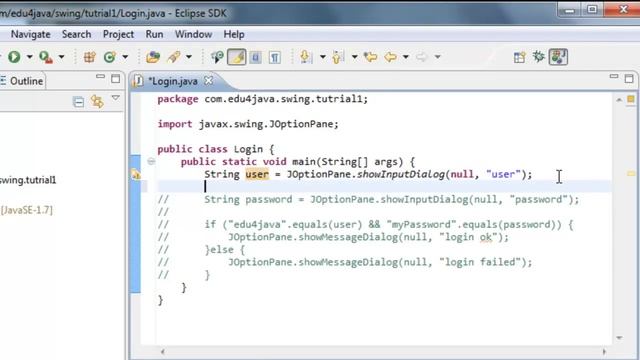Maximize the Outline panel

116,78
